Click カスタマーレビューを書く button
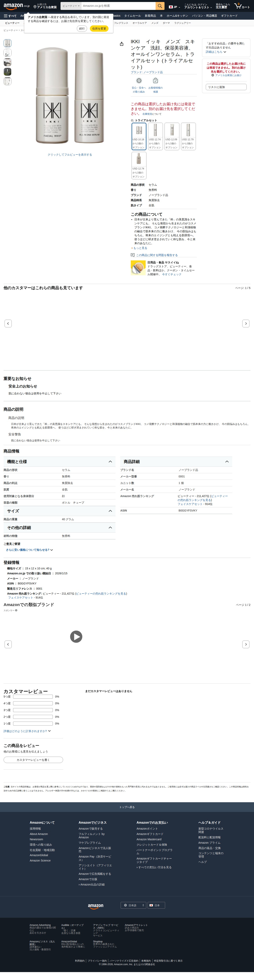Screen dimensions: 254x980 click(x=33, y=760)
